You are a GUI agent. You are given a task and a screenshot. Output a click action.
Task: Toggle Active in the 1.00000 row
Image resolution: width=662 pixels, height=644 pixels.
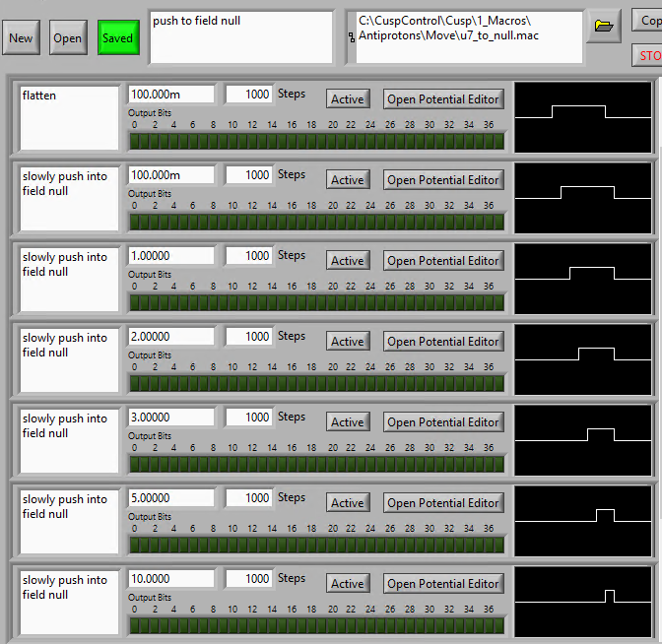click(x=348, y=261)
